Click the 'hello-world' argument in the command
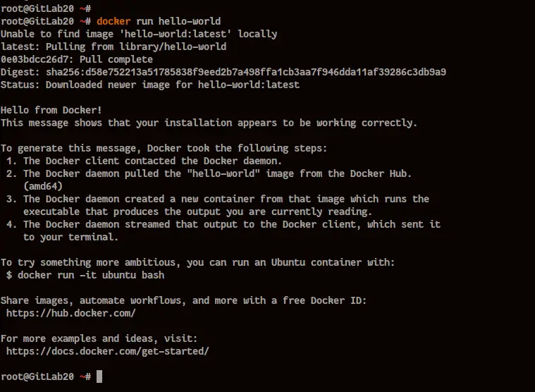This screenshot has width=535, height=392. pyautogui.click(x=190, y=21)
